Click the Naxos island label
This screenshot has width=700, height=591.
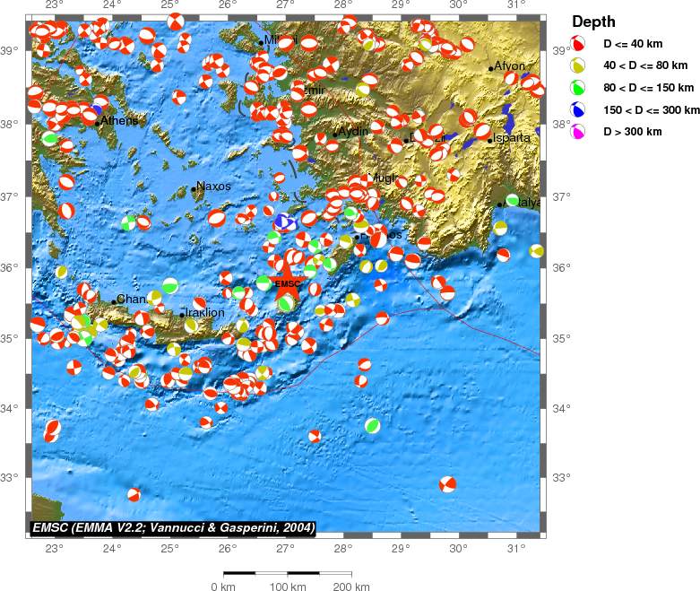(x=213, y=187)
